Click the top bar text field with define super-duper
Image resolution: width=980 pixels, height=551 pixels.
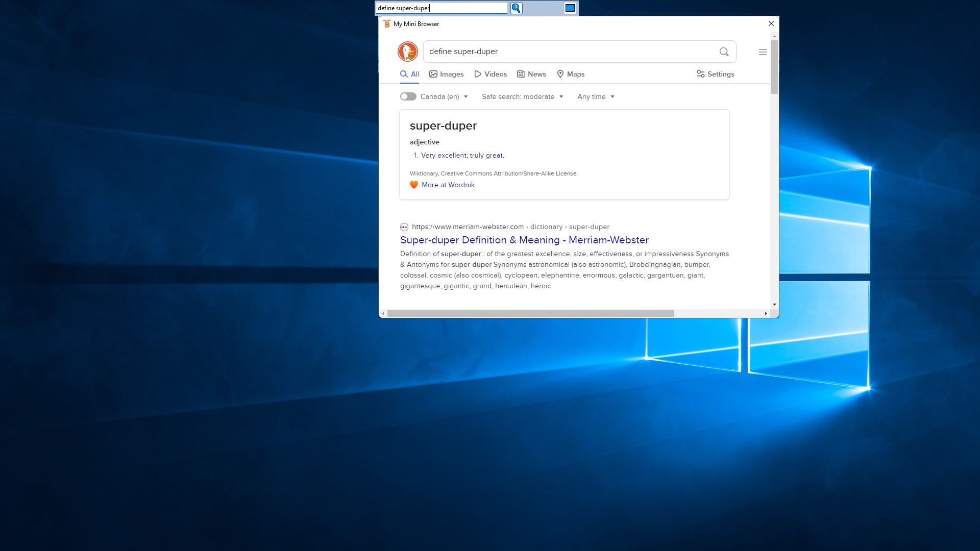pos(441,8)
